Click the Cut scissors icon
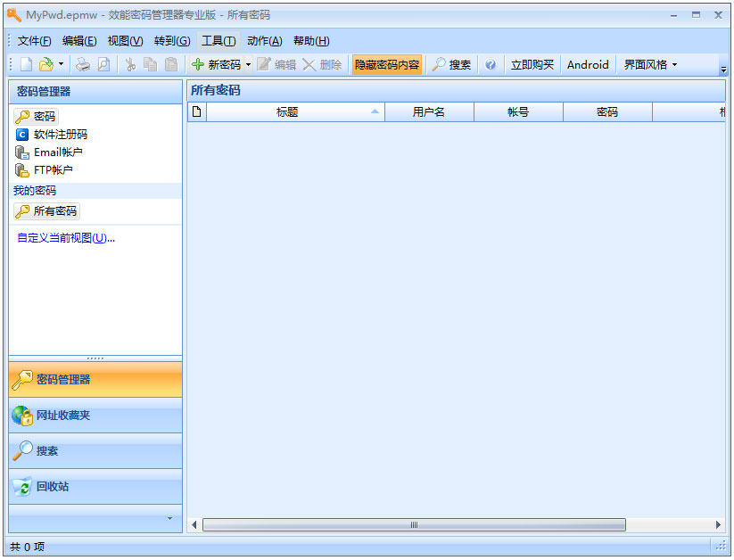The width and height of the screenshot is (734, 560). [130, 64]
